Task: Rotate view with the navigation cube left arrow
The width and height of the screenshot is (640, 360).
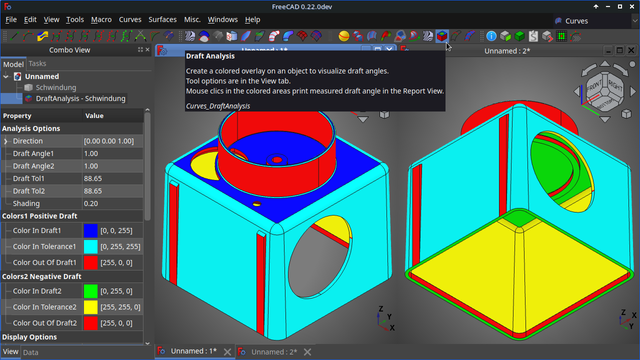Action: click(577, 91)
